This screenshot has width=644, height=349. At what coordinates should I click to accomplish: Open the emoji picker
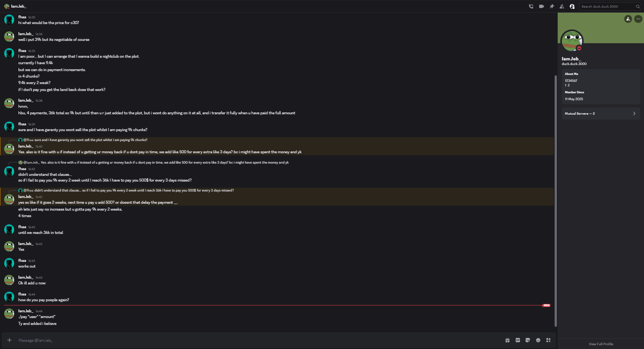point(538,340)
